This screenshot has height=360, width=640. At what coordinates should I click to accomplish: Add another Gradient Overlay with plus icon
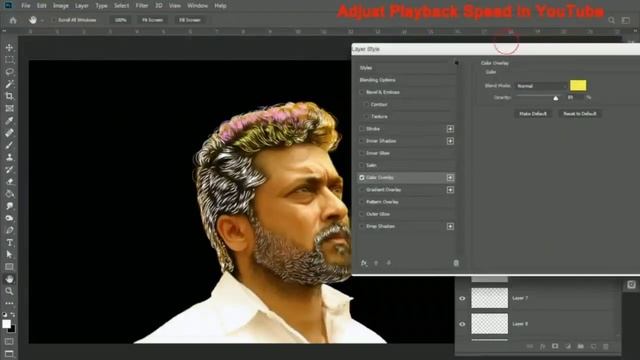(450, 190)
